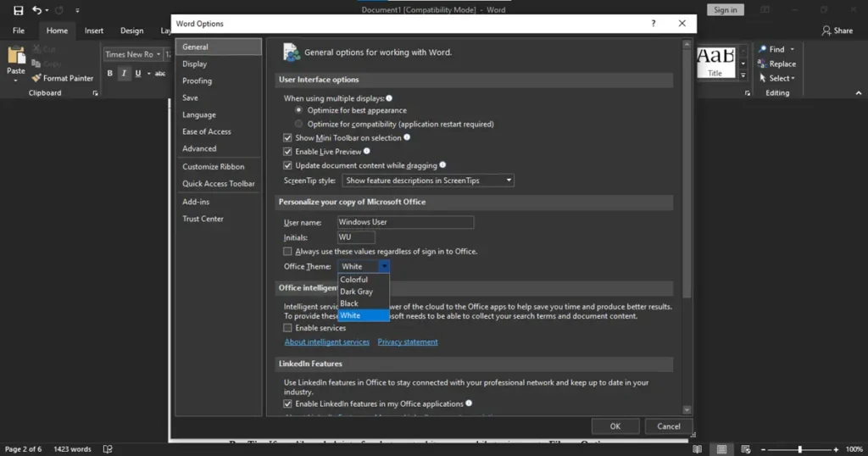Open the Underline style dropdown arrow
This screenshot has height=456, width=868.
tap(148, 73)
